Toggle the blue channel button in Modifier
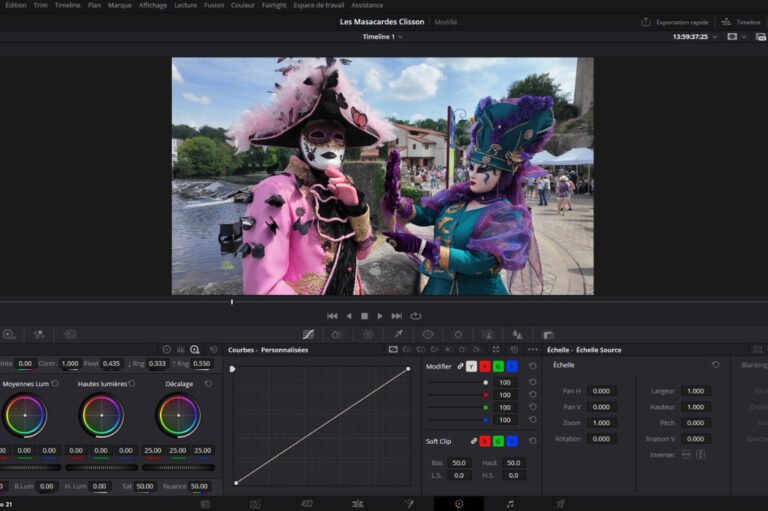 (x=511, y=366)
